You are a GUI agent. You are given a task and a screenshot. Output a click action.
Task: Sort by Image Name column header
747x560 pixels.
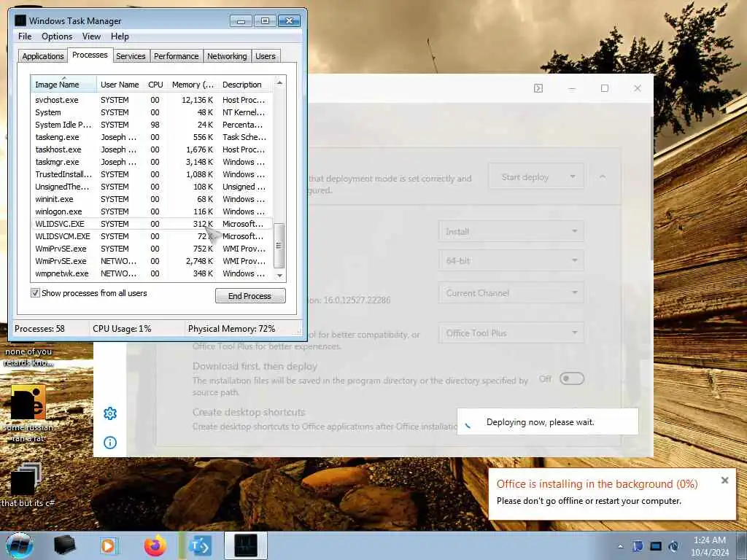click(64, 85)
